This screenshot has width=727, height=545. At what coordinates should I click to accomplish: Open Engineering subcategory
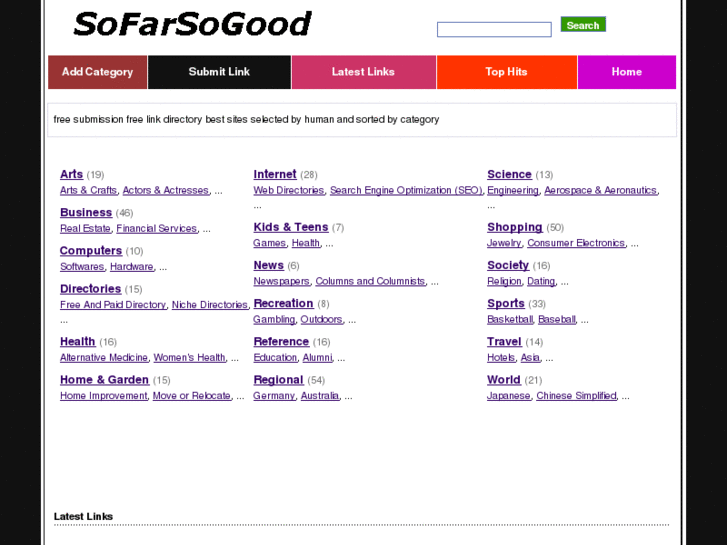513,190
